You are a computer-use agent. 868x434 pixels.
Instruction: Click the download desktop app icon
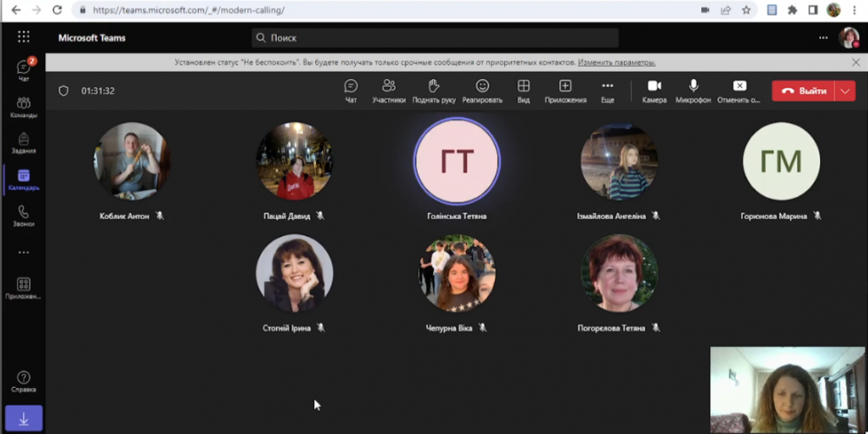coord(23,418)
